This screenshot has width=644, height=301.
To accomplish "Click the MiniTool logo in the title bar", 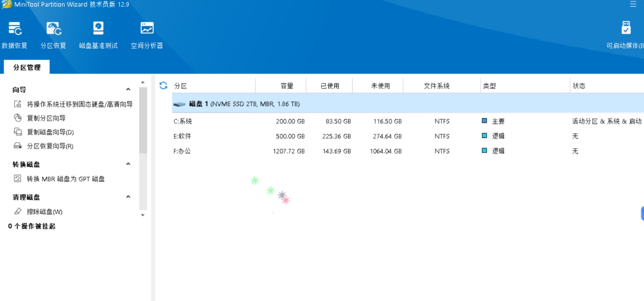I will [x=6, y=4].
